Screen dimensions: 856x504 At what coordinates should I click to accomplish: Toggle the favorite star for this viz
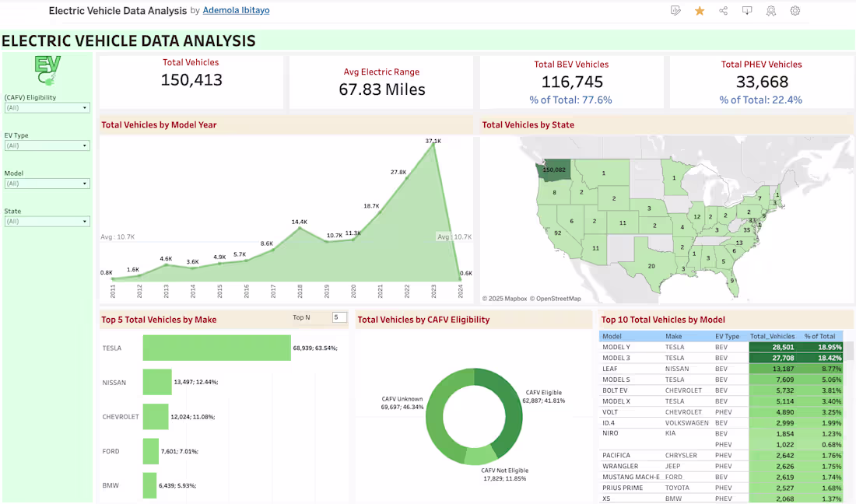coord(700,11)
